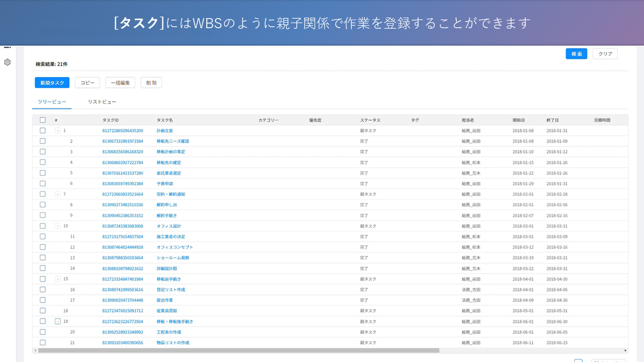
Task: Open the ショールーム視察 task name link
Action: (x=173, y=258)
